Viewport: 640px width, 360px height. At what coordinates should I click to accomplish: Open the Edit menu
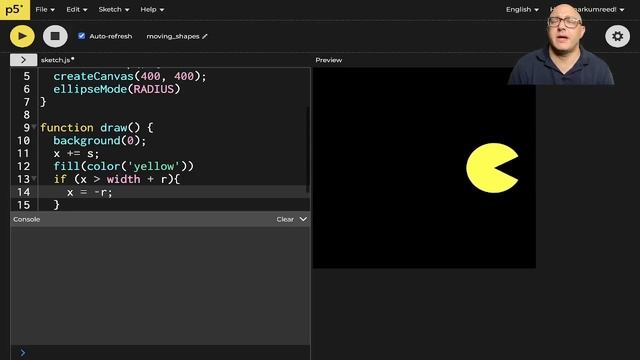pyautogui.click(x=77, y=9)
